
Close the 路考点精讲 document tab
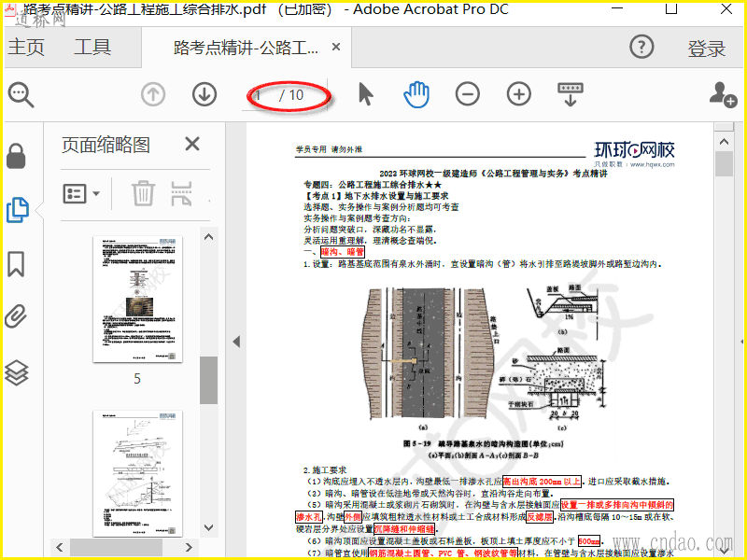point(336,47)
